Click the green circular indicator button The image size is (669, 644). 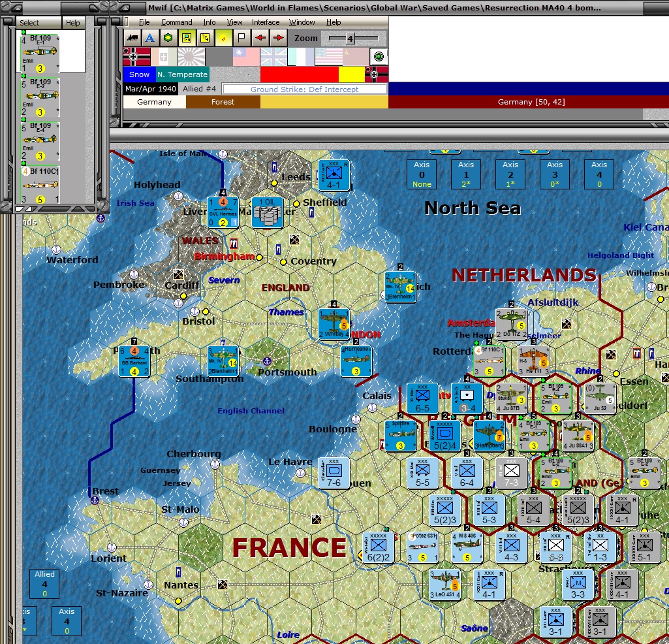[379, 56]
